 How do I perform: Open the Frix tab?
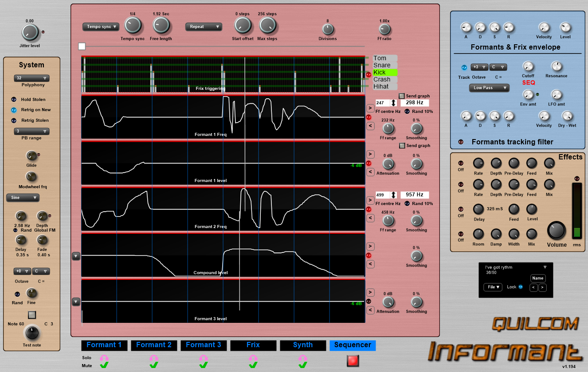pyautogui.click(x=253, y=345)
